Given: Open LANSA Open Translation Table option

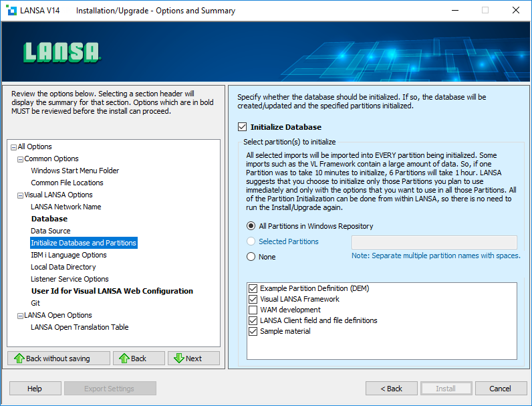Looking at the screenshot, I should (80, 327).
